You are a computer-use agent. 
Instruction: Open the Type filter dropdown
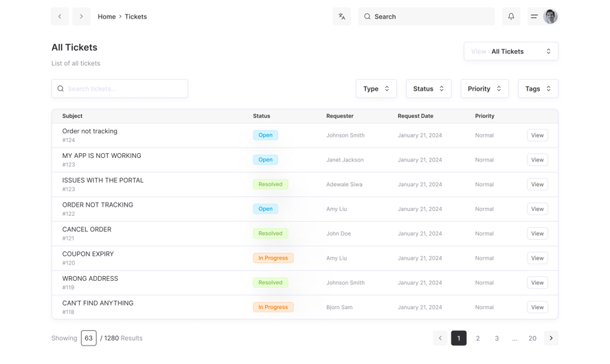(376, 89)
